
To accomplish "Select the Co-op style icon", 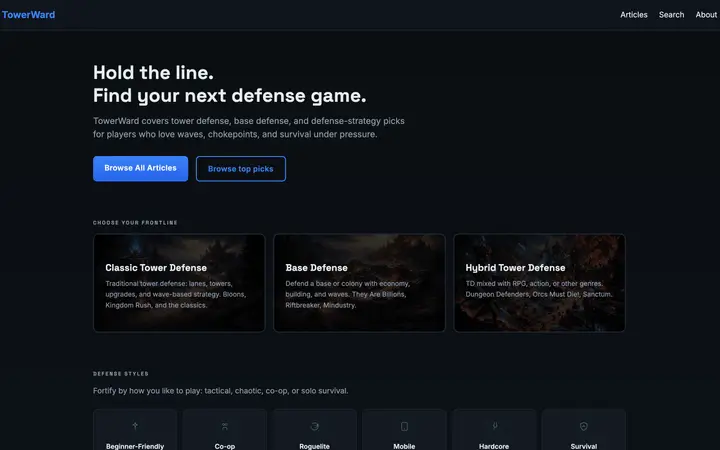I will (225, 426).
